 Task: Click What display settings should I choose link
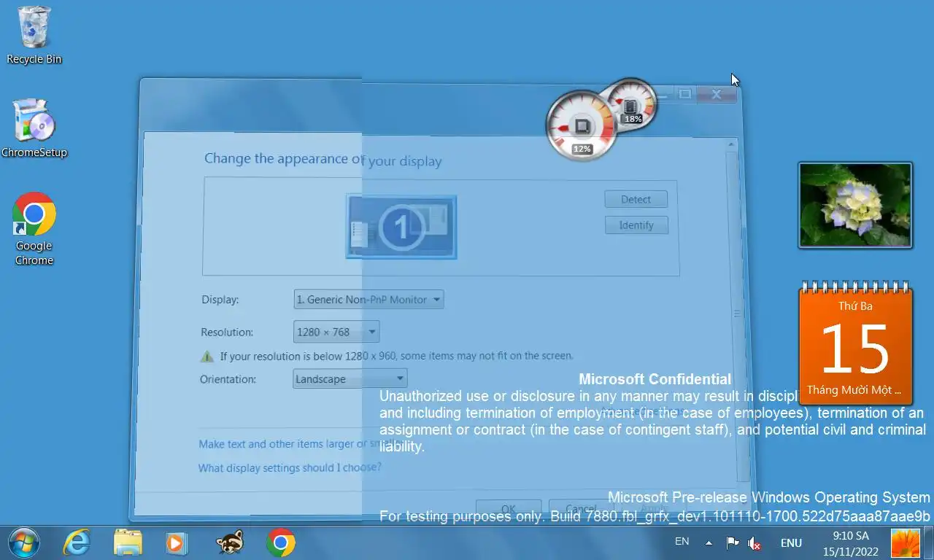290,467
